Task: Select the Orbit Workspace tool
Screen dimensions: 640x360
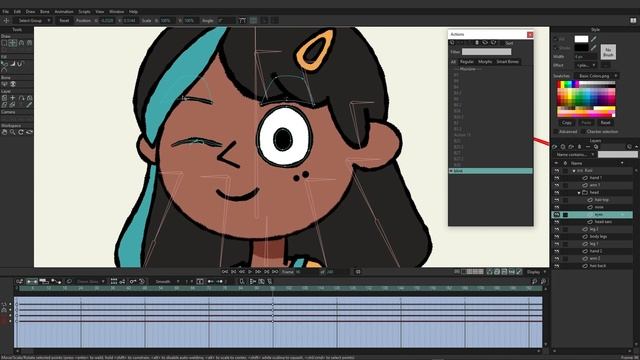Action: pos(29,132)
